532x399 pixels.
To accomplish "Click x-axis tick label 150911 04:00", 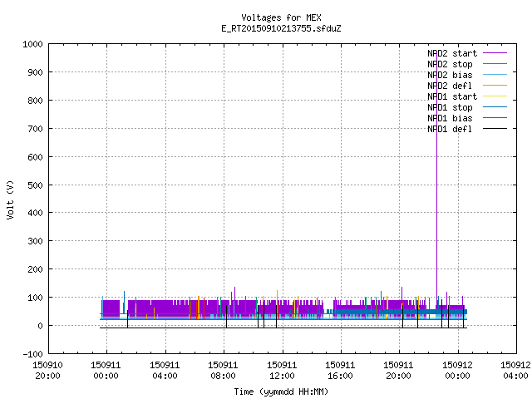I will (x=165, y=371).
